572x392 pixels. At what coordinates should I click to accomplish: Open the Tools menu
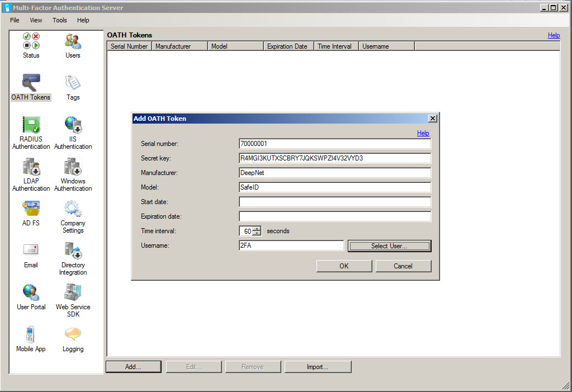click(x=60, y=20)
